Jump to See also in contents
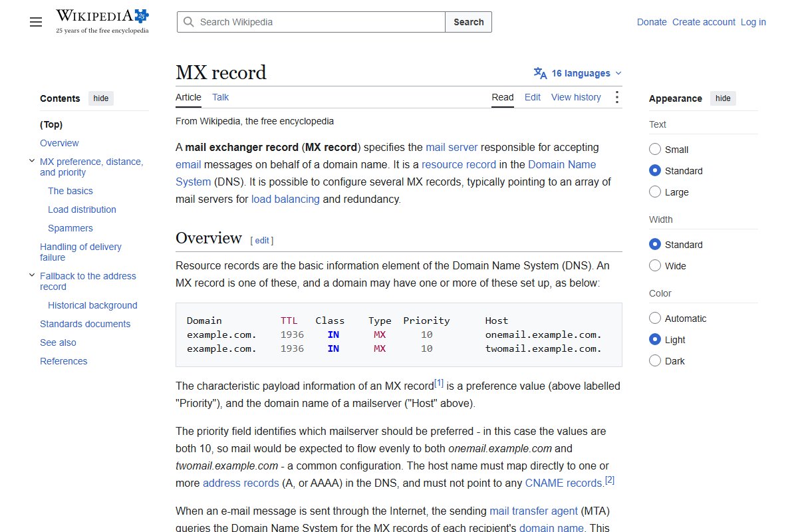 (x=58, y=342)
